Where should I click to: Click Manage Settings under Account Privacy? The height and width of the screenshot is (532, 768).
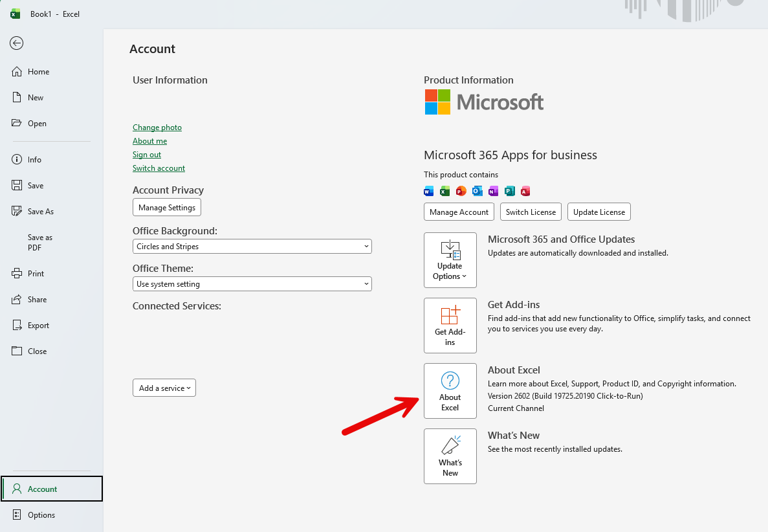click(x=166, y=207)
